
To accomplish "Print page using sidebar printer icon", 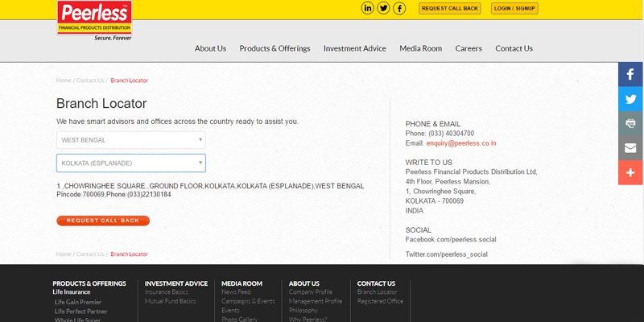I will pos(630,124).
